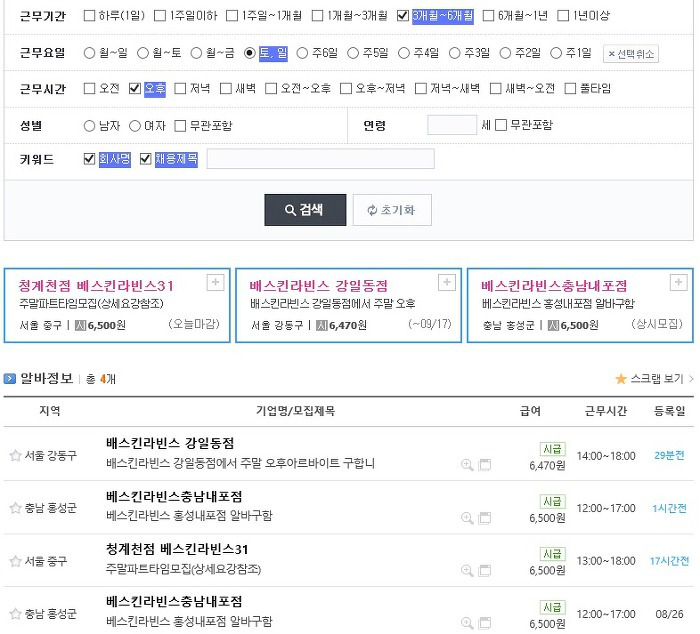The image size is (700, 634).
Task: Click the blue arrow icon beside 알바정보
Action: [9, 379]
